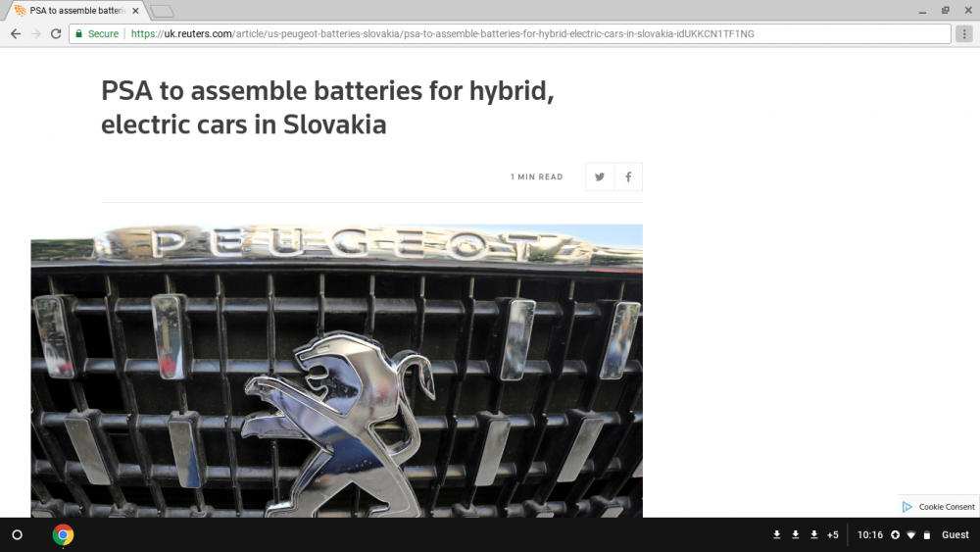980x552 pixels.
Task: Close the PSA article tab
Action: tap(135, 11)
